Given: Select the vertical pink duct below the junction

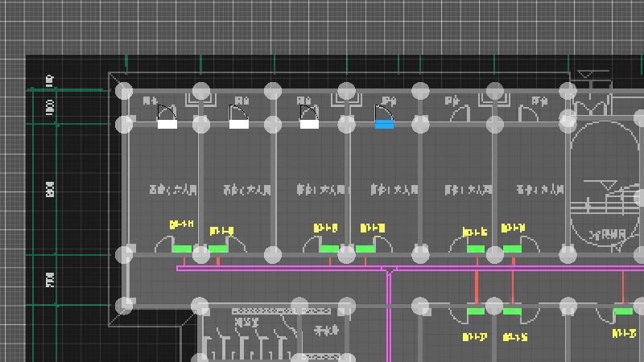Looking at the screenshot, I should (389, 322).
